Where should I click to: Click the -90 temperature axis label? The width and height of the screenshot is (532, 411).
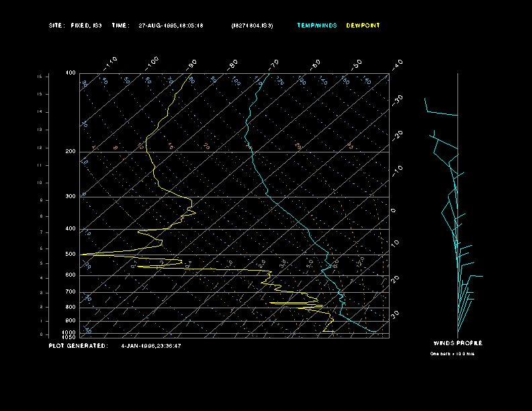tap(191, 65)
